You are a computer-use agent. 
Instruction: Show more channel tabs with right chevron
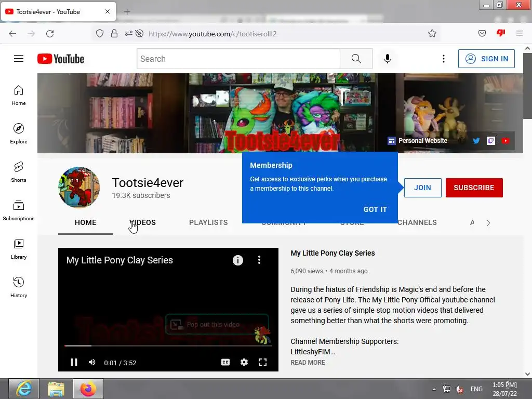pyautogui.click(x=488, y=223)
